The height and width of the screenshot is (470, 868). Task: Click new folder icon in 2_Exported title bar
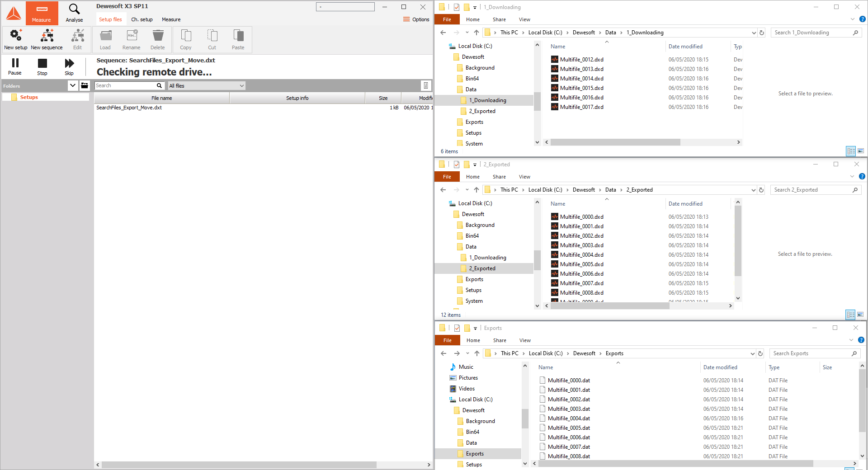467,164
